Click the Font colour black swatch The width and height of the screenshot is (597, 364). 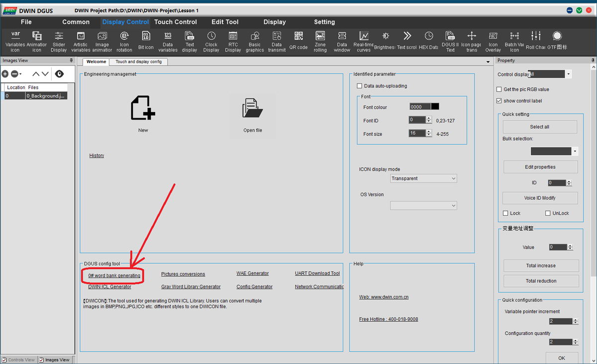435,106
